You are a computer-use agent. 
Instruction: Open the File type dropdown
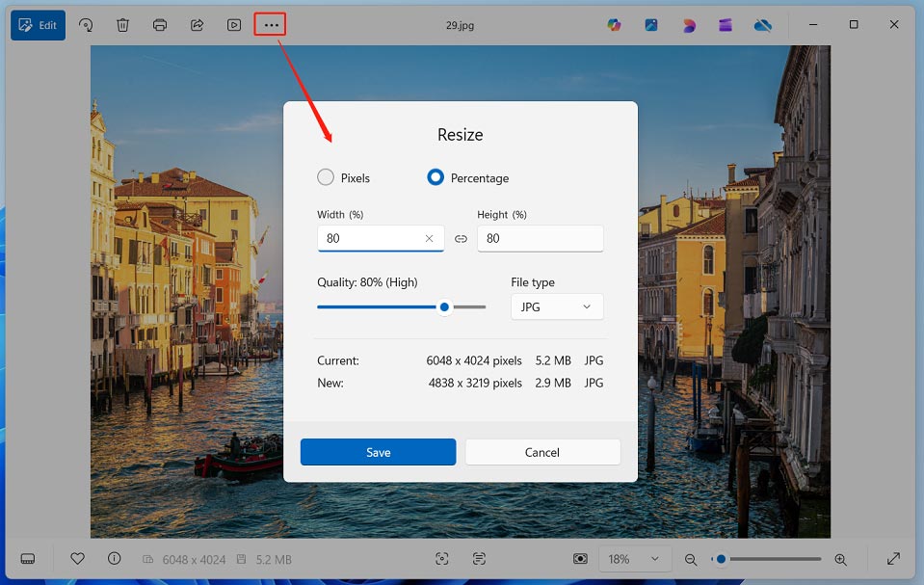tap(556, 306)
